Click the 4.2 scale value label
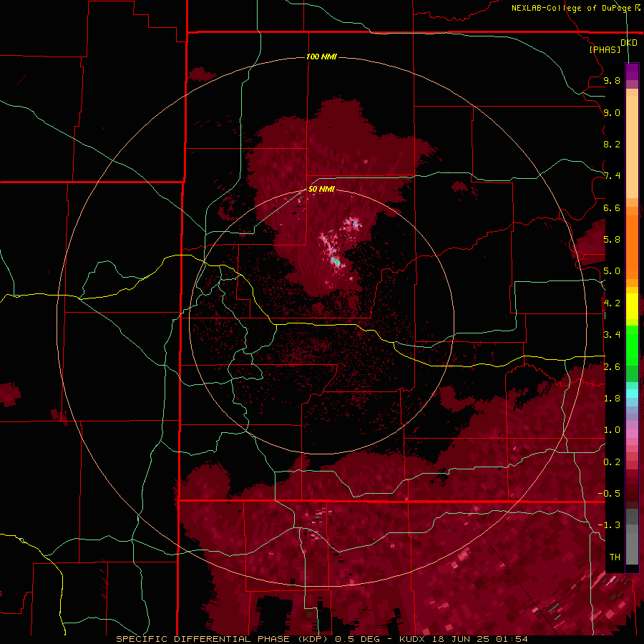Image resolution: width=644 pixels, height=644 pixels. 612,303
